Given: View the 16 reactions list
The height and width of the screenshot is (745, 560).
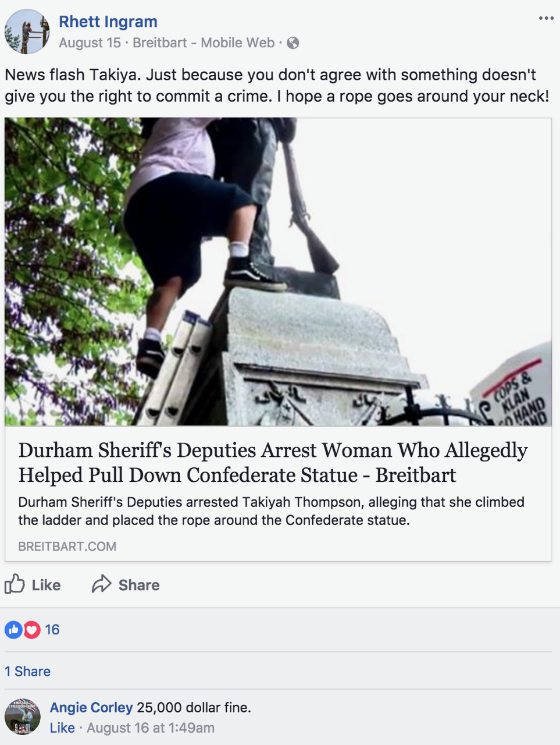Looking at the screenshot, I should [52, 629].
